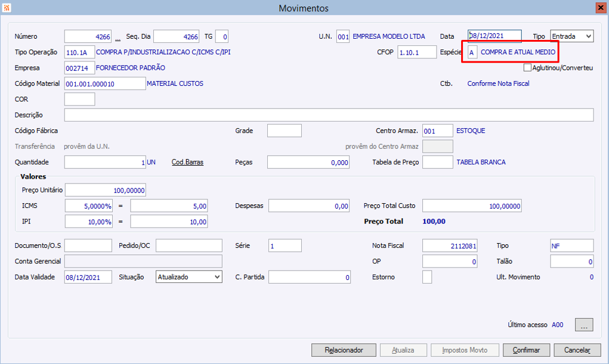This screenshot has height=364, width=609.
Task: Select the Centro Armaz. field 001
Action: coord(438,131)
